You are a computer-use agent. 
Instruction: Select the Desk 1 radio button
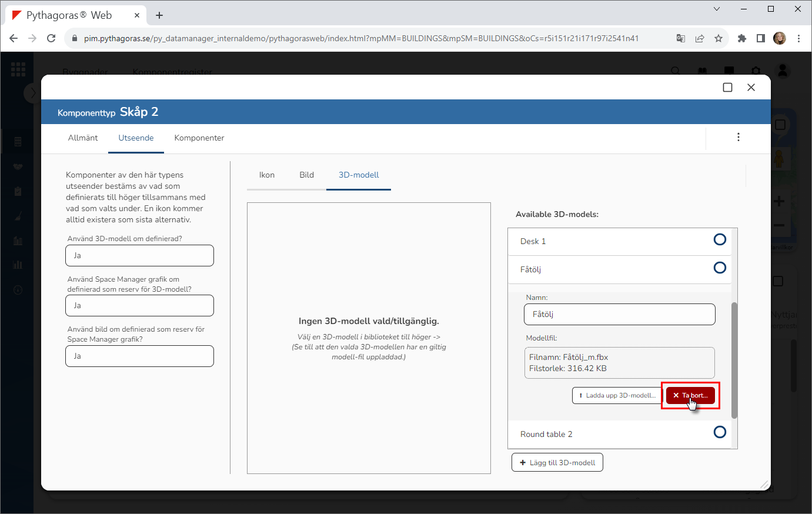pyautogui.click(x=719, y=239)
